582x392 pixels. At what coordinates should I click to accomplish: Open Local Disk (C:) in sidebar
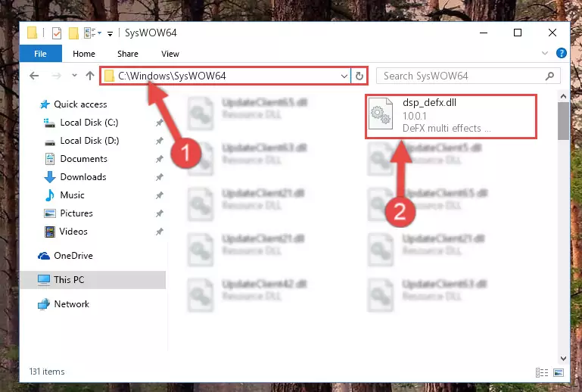89,123
